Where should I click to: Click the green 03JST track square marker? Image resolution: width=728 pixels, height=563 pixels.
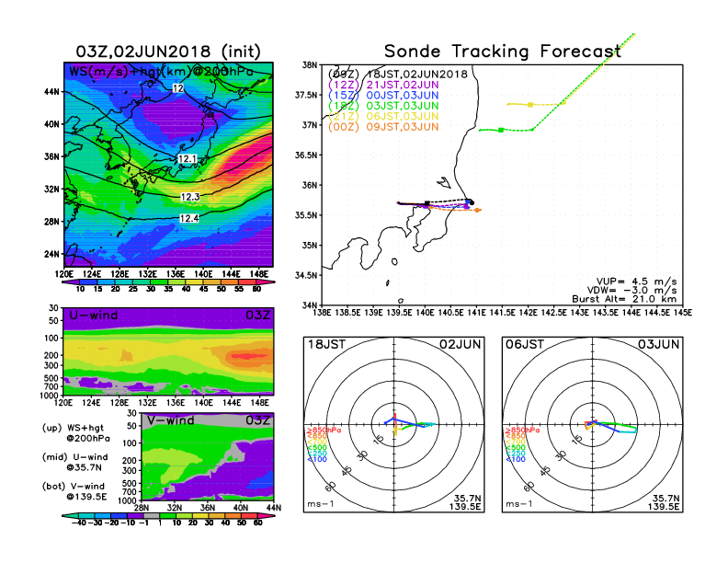[x=501, y=130]
